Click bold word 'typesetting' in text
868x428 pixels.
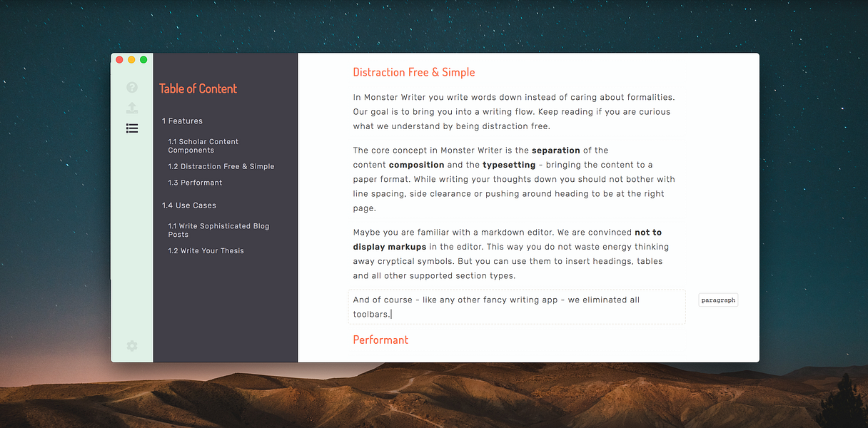coord(509,165)
